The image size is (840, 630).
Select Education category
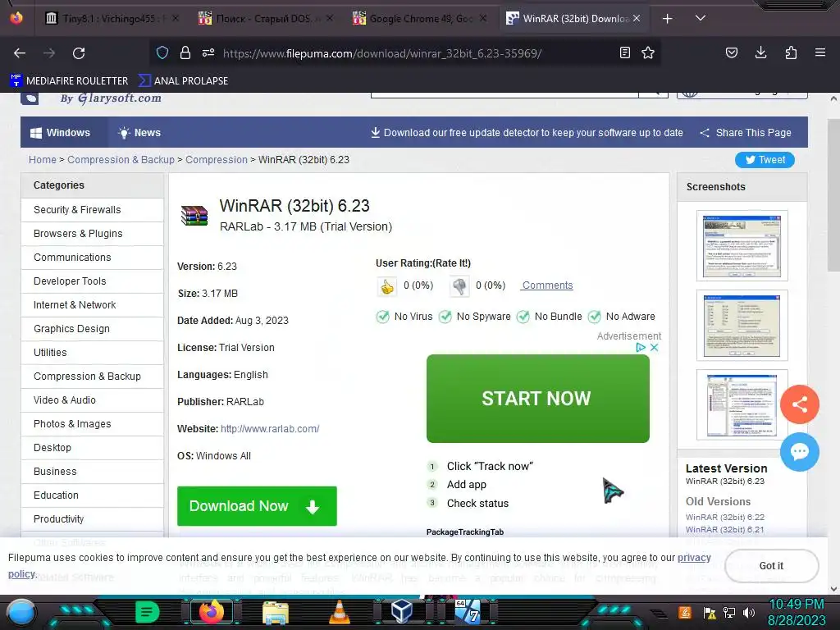pyautogui.click(x=92, y=495)
